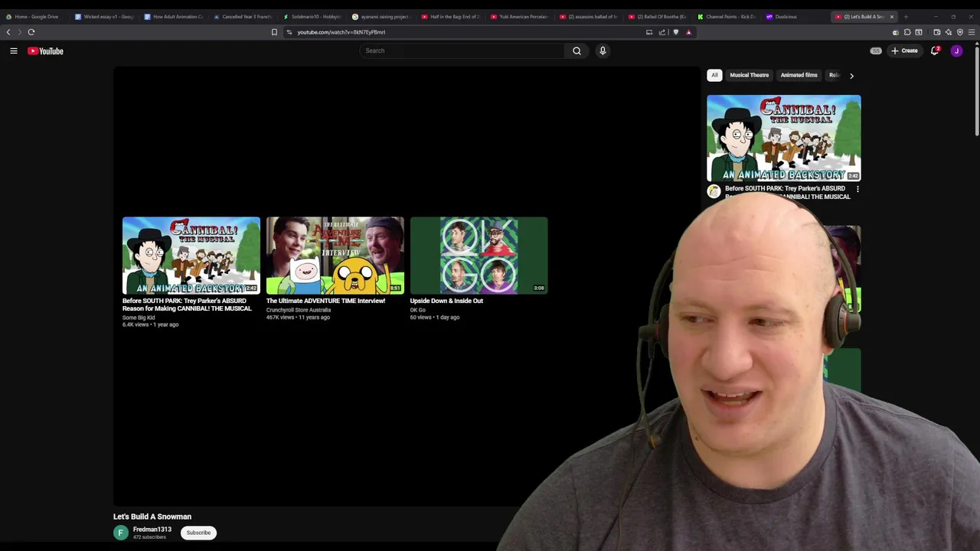The image size is (980, 551).
Task: Click the toggle extension icon in the browser toolbar
Action: pyautogui.click(x=896, y=32)
